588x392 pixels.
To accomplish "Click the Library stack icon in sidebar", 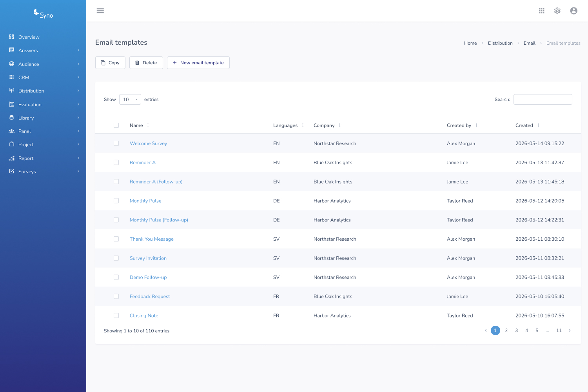I will [12, 118].
